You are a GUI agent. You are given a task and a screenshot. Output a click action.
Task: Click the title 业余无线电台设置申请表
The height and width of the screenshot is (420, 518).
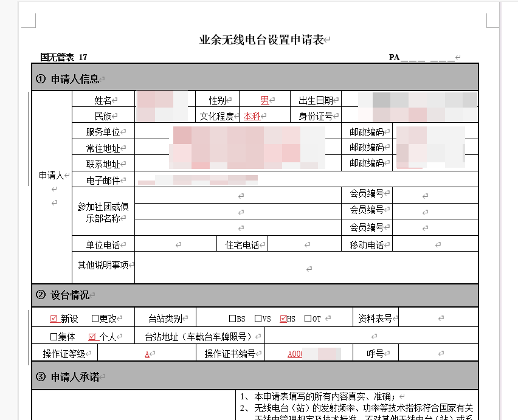261,40
